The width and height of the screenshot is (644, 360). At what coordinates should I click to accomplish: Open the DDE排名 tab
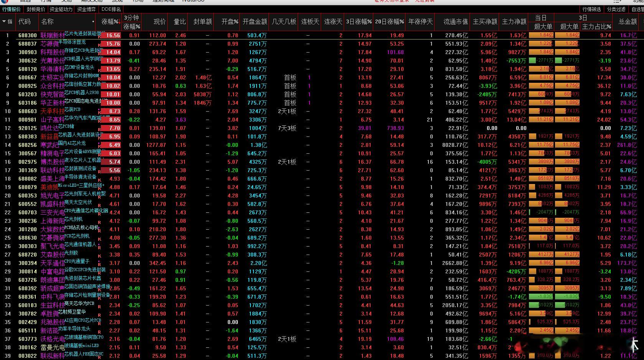111,9
